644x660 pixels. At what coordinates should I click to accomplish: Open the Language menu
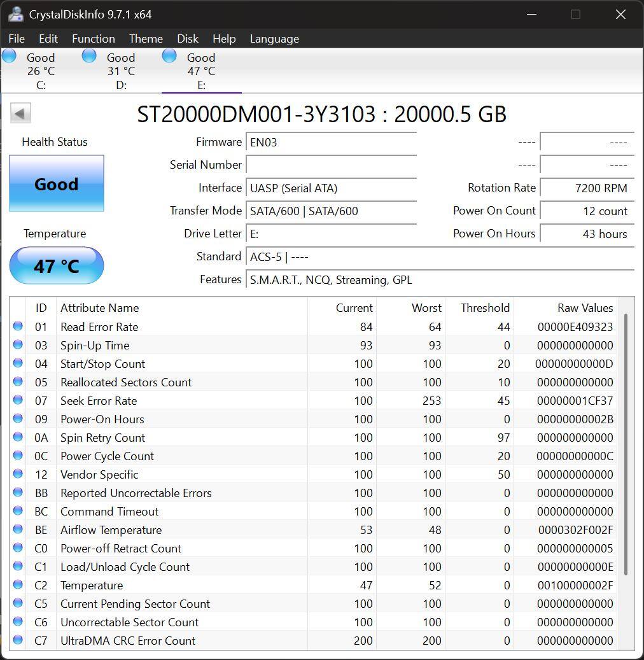274,39
